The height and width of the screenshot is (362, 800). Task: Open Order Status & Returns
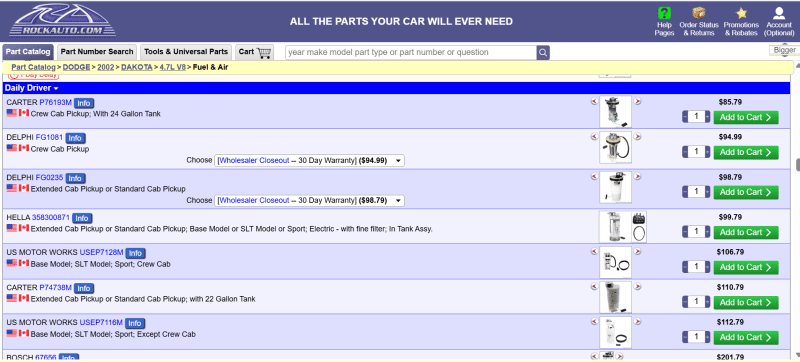[x=698, y=21]
